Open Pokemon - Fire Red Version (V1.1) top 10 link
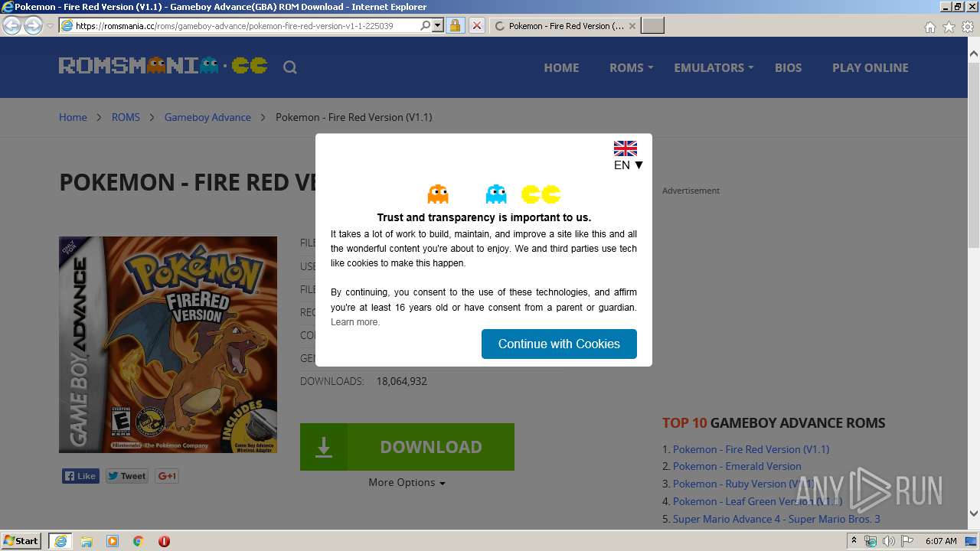This screenshot has width=980, height=551. click(751, 449)
